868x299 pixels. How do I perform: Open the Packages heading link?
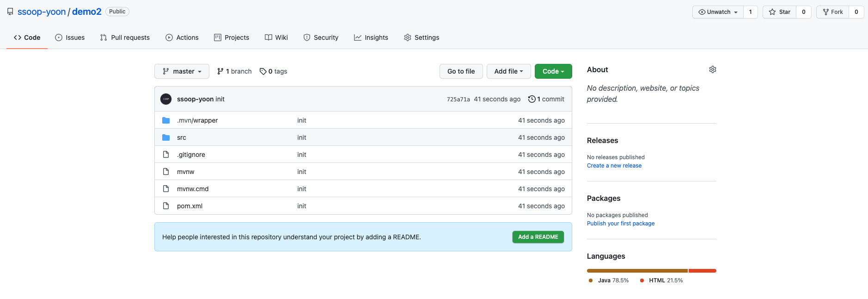point(604,199)
